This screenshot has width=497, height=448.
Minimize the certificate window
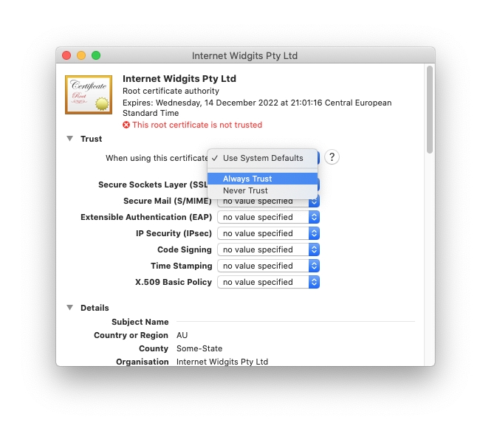tap(81, 56)
